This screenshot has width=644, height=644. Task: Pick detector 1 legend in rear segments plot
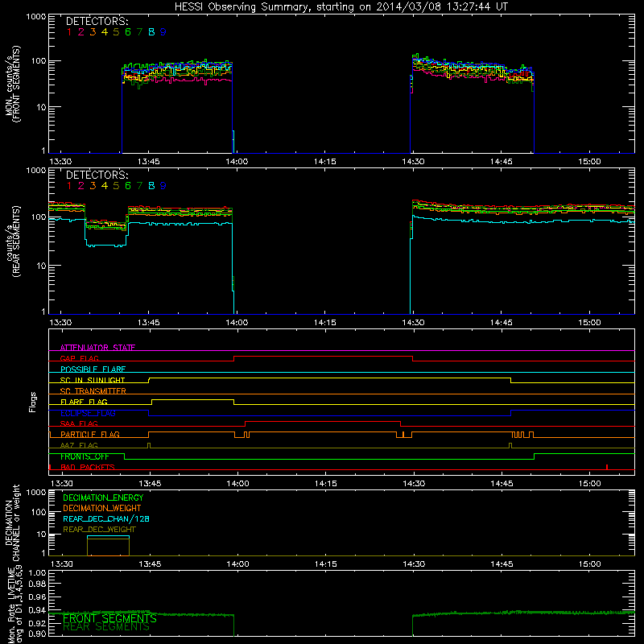(69, 186)
